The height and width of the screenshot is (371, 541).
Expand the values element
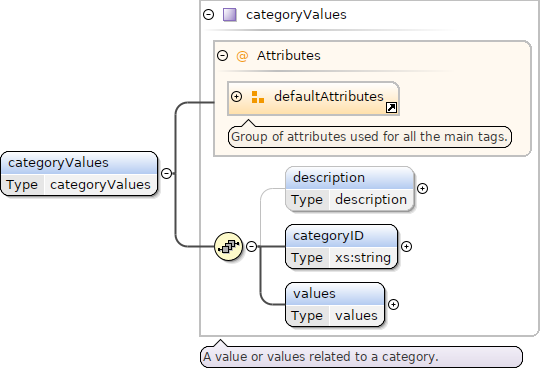click(x=393, y=304)
